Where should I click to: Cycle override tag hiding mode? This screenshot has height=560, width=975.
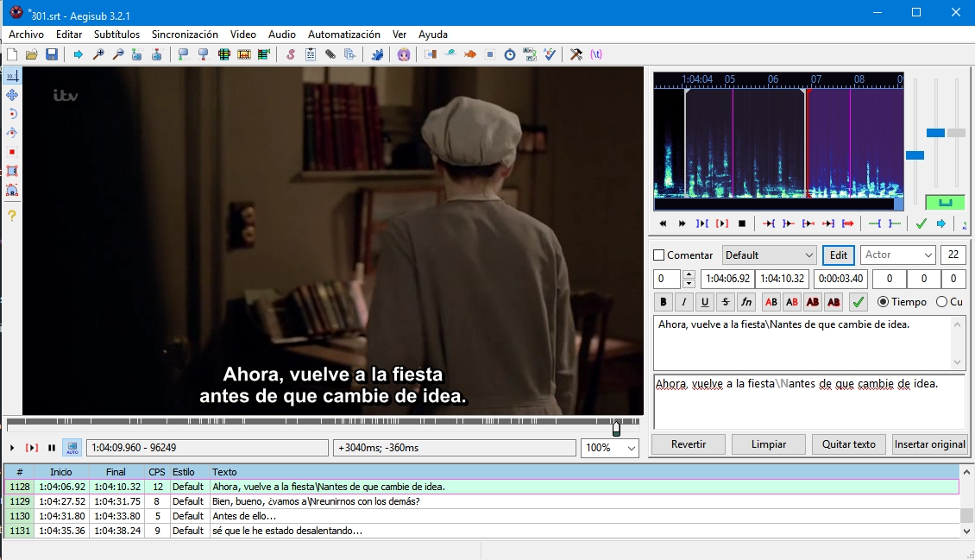(596, 54)
